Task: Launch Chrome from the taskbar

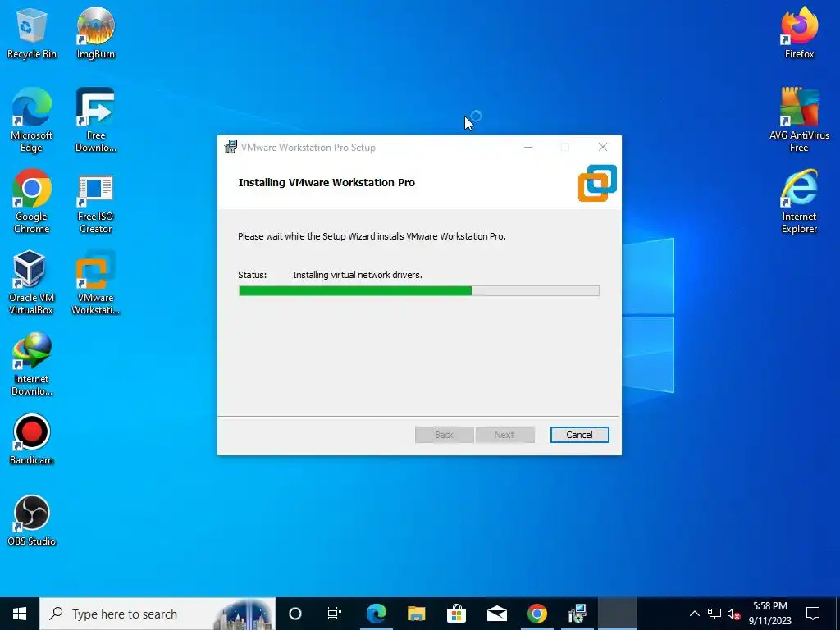Action: (536, 614)
